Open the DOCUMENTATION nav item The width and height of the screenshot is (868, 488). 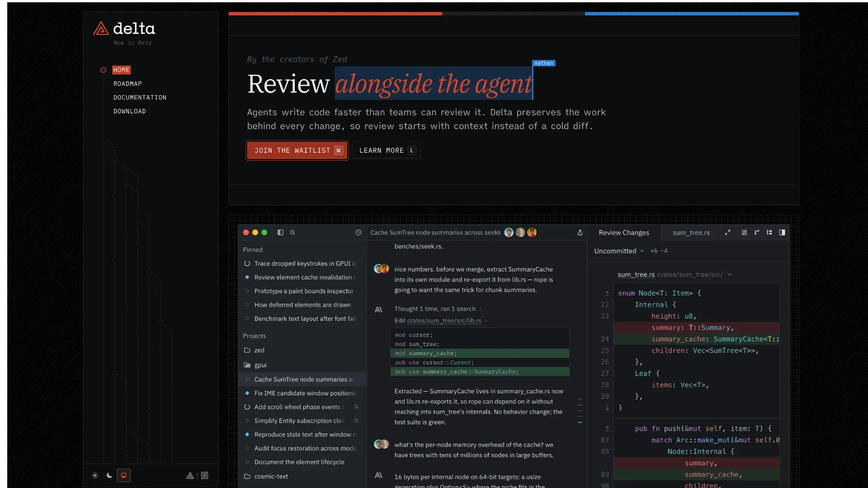140,98
